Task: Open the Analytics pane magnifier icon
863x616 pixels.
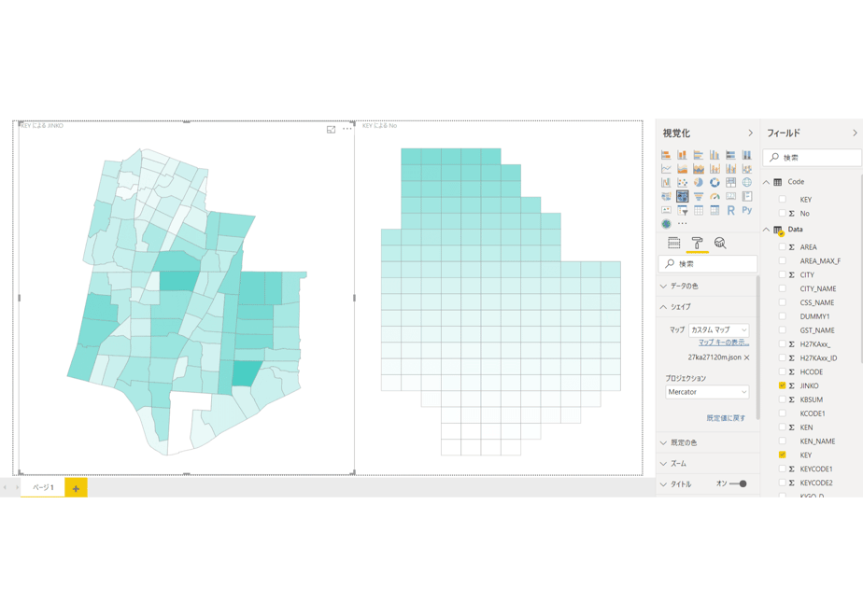Action: [720, 243]
